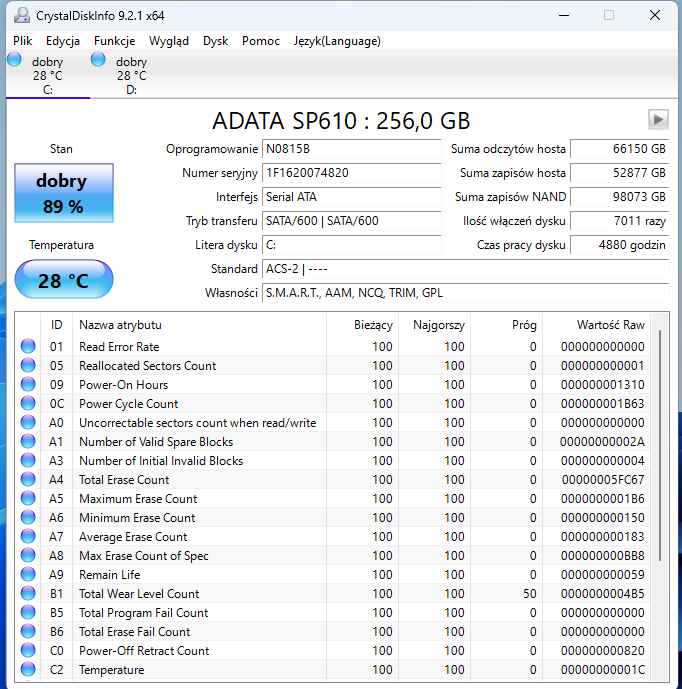The width and height of the screenshot is (682, 689).
Task: Select the D: drive tab
Action: coord(131,75)
